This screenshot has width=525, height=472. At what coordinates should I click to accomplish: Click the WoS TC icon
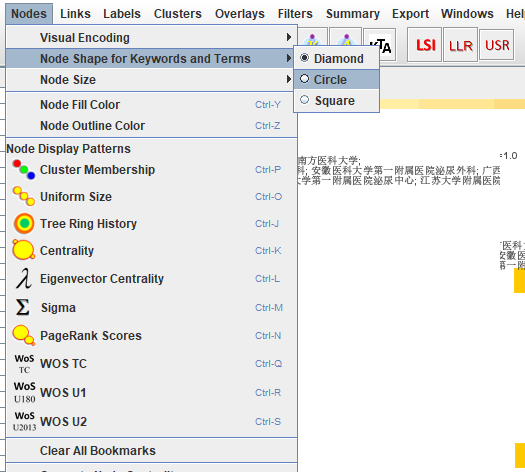coord(24,364)
